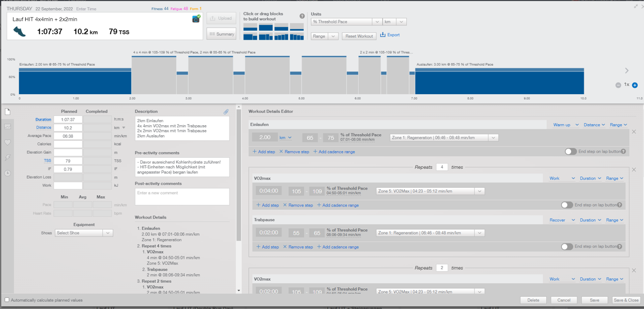Viewport: 644px width, 309px height.
Task: Zoom in the workout graph with plus icon
Action: click(x=635, y=85)
